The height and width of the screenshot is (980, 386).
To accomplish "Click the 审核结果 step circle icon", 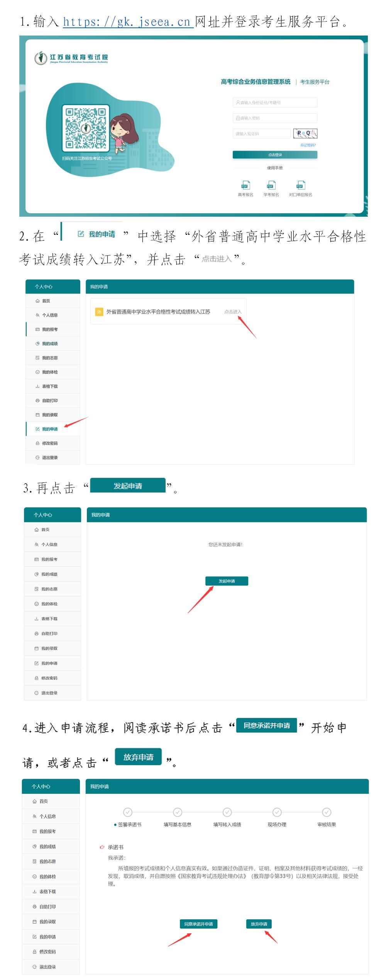I will (x=327, y=812).
